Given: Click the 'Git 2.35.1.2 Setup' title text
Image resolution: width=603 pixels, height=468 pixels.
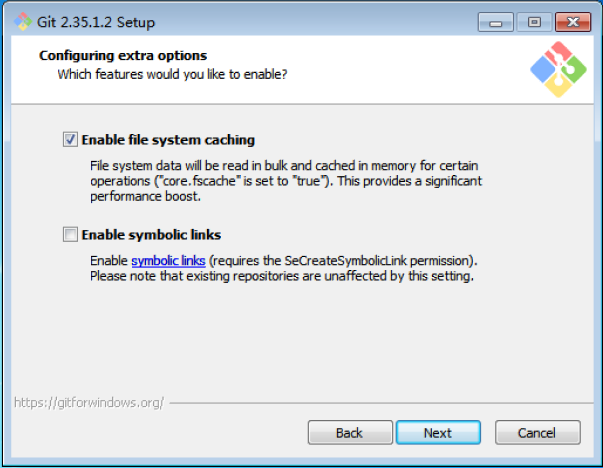Looking at the screenshot, I should click(x=96, y=22).
